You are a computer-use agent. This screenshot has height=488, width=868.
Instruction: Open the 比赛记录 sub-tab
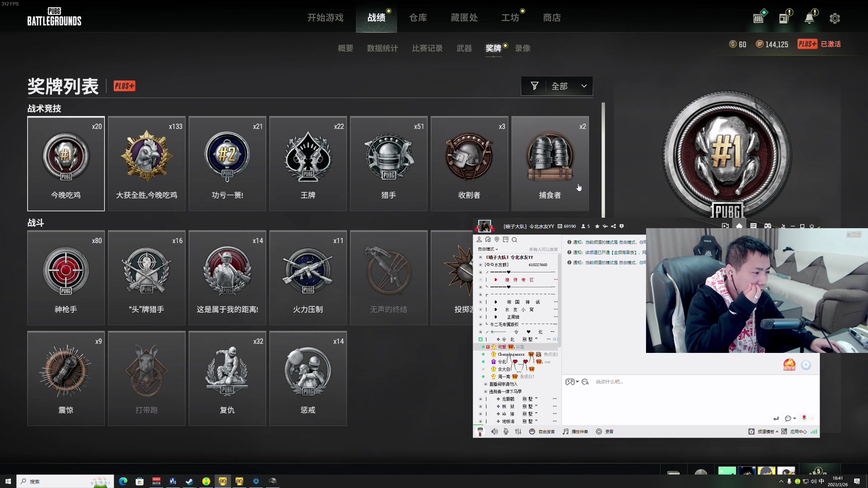point(427,48)
